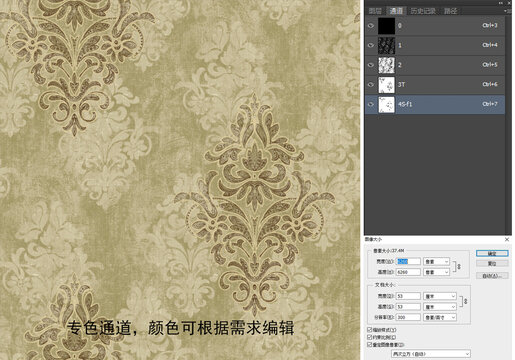Toggle the 重定图像像素 (Resample Image) checkbox

[x=369, y=344]
